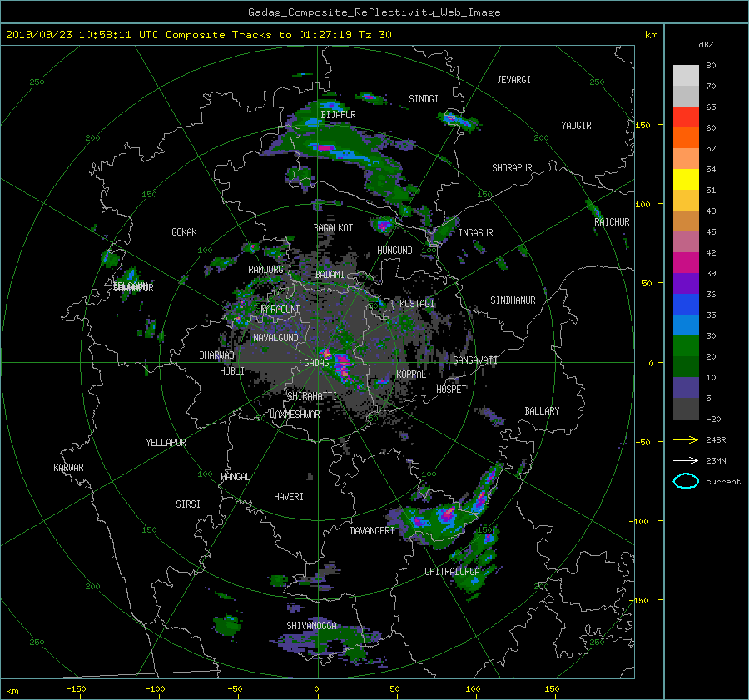Click the HOSPET city label
The width and height of the screenshot is (749, 700).
[451, 390]
